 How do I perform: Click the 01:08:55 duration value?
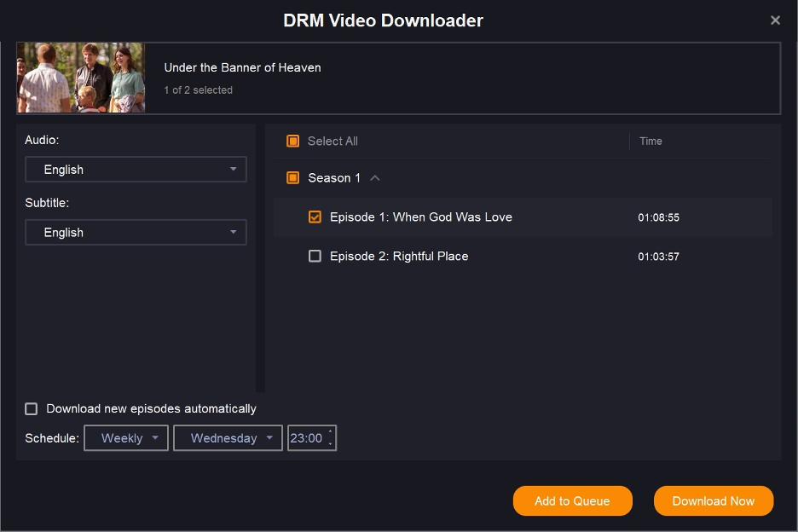[x=658, y=218]
